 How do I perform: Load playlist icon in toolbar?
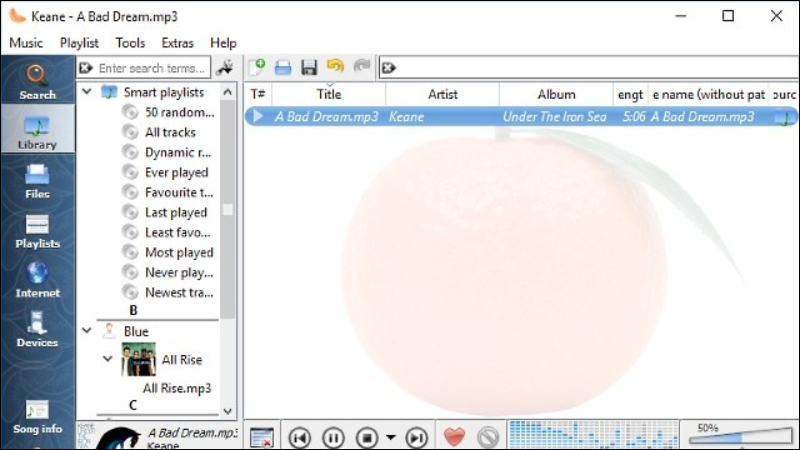click(283, 67)
